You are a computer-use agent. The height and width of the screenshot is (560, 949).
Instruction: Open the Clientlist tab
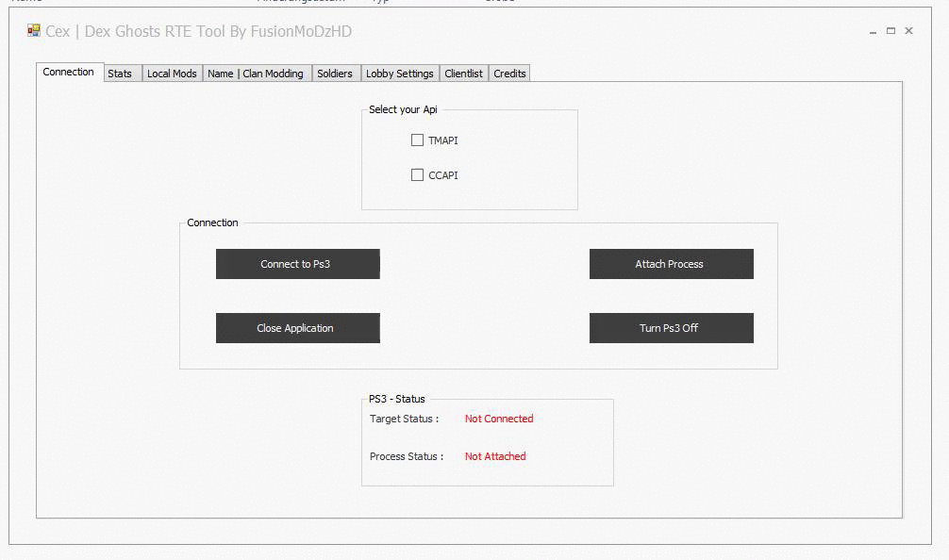tap(464, 74)
